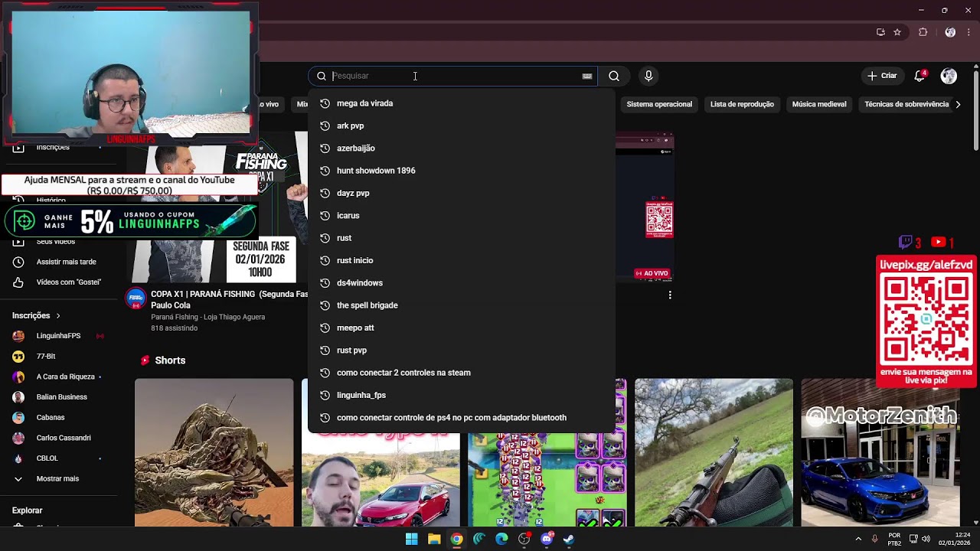Screen dimensions: 980x551
Task: Click the install app icon in address bar
Action: coord(880,32)
